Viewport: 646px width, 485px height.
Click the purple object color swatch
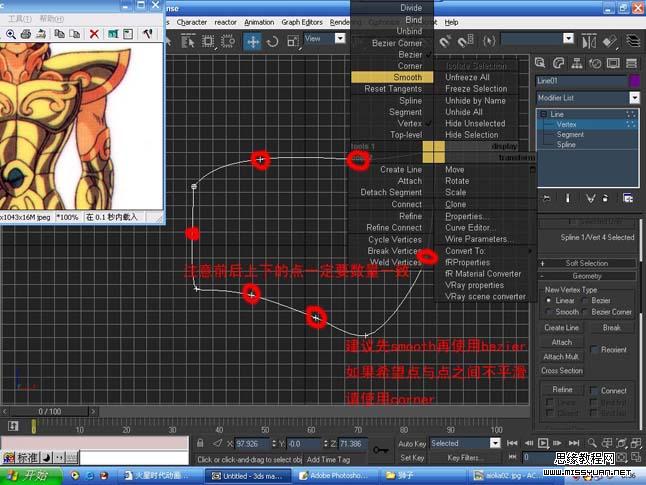(634, 81)
